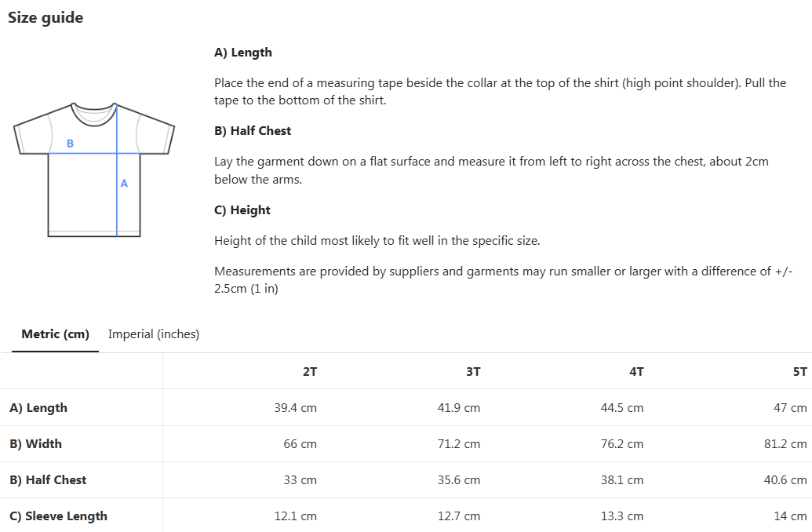
Task: Switch to the Imperial (inches) tab
Action: tap(153, 334)
